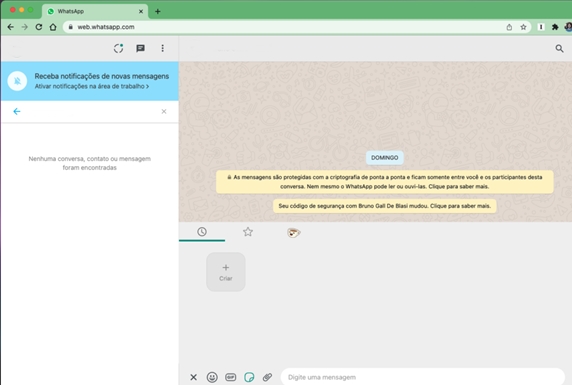Viewport: 572px width, 385px height.
Task: Open the Status updates icon
Action: click(x=118, y=48)
